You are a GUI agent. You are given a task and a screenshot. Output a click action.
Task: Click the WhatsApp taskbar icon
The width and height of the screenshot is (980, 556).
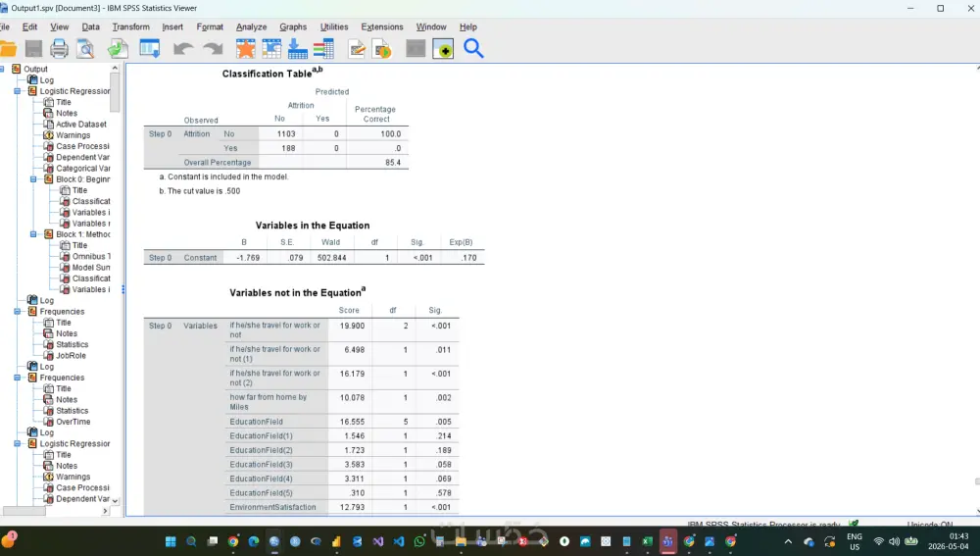419,541
